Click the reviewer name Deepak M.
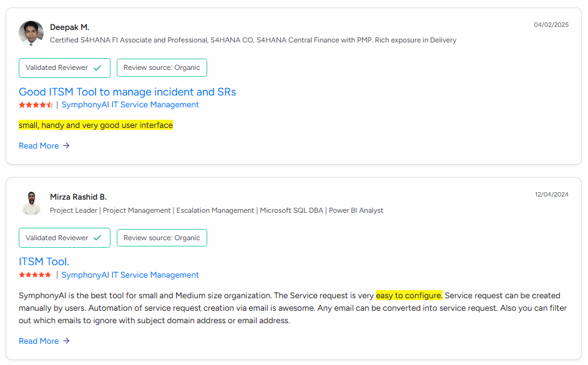This screenshot has height=365, width=588. 69,27
